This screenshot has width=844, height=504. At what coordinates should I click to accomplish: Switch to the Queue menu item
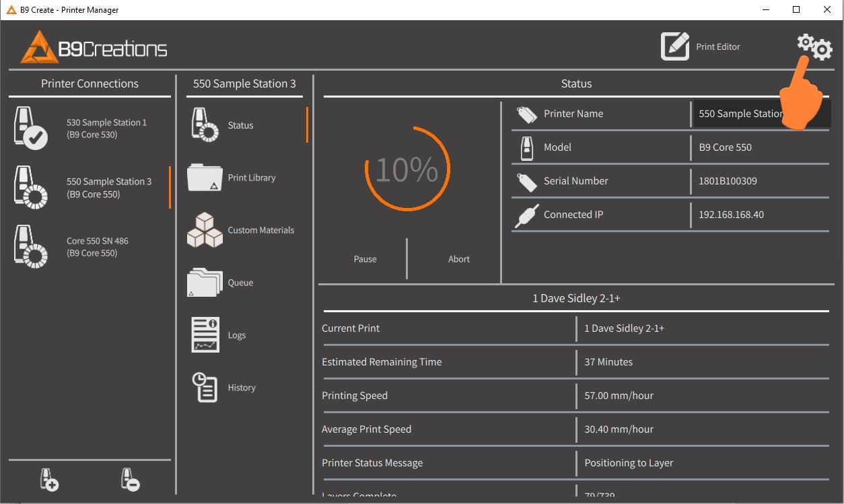(240, 283)
